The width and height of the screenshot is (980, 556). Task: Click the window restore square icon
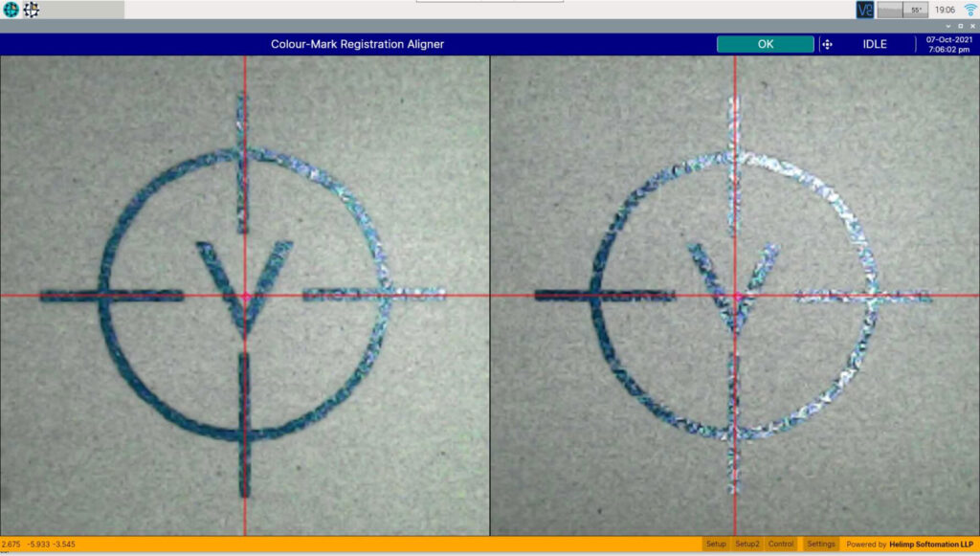click(x=960, y=26)
